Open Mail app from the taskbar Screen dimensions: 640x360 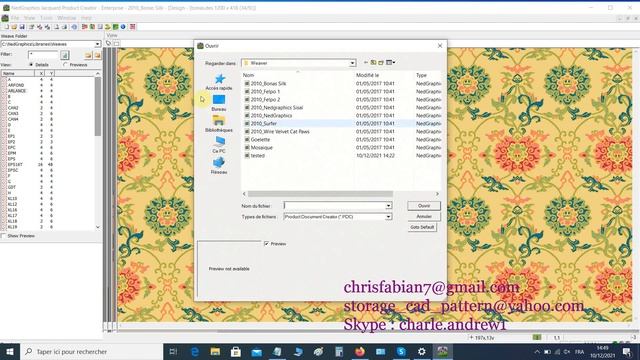point(256,351)
